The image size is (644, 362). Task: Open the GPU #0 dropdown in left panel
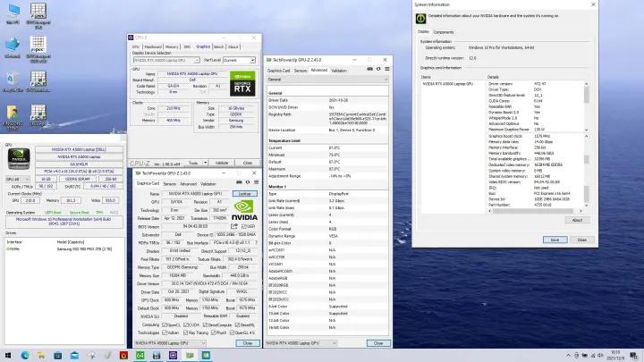click(x=18, y=180)
